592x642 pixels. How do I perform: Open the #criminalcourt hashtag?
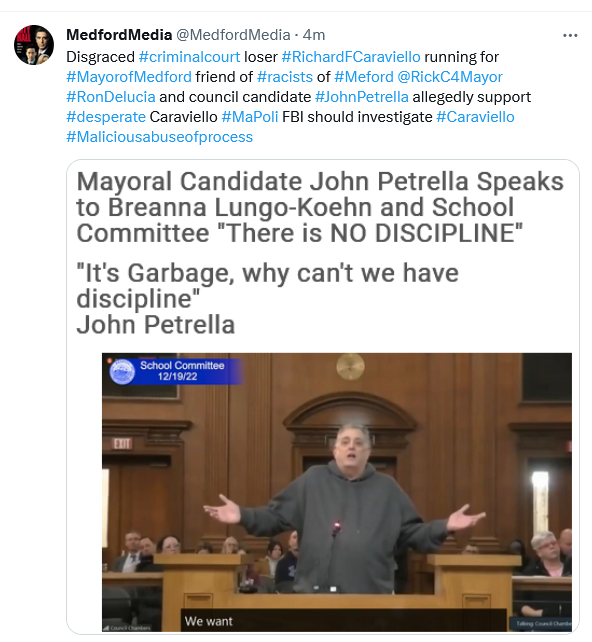pos(190,57)
